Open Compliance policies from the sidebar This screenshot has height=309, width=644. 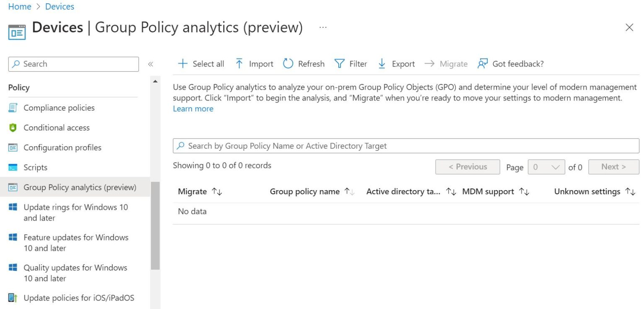click(59, 108)
